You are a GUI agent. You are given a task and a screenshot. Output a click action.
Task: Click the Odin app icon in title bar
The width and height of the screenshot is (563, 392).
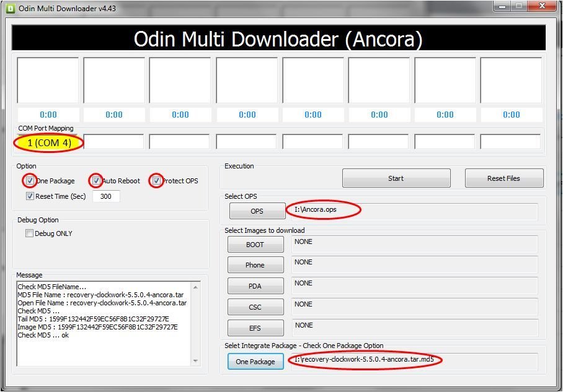11,9
